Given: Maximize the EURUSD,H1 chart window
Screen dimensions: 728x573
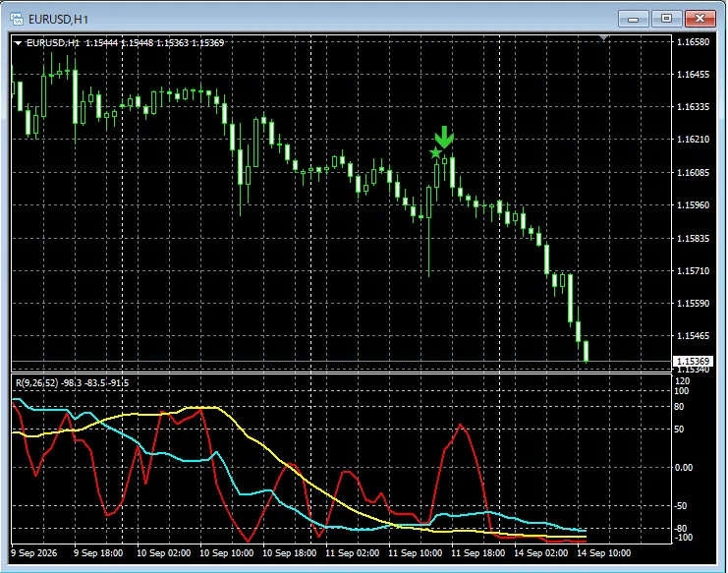Looking at the screenshot, I should 666,19.
